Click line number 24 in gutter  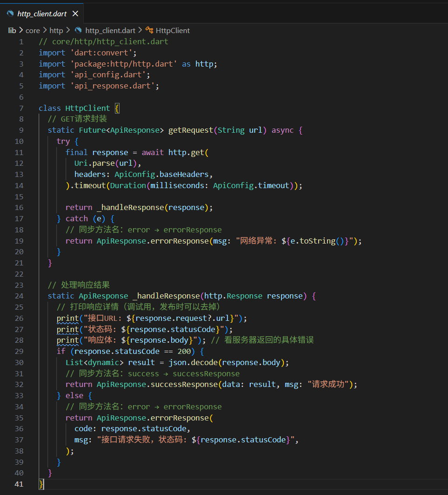point(19,296)
